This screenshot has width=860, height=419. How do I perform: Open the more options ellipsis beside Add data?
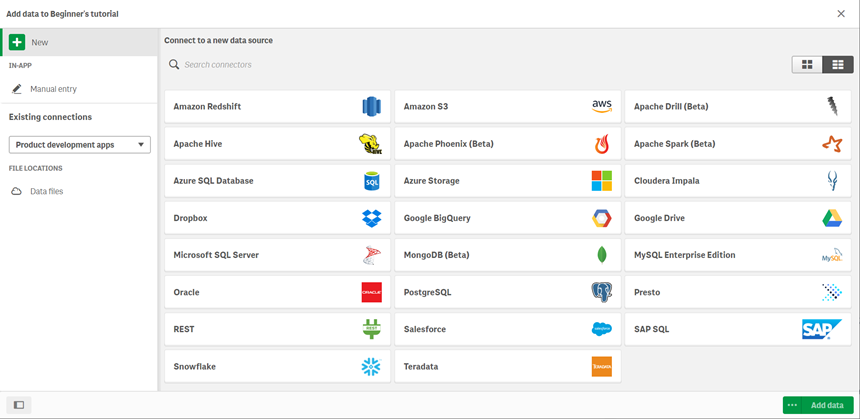point(792,405)
